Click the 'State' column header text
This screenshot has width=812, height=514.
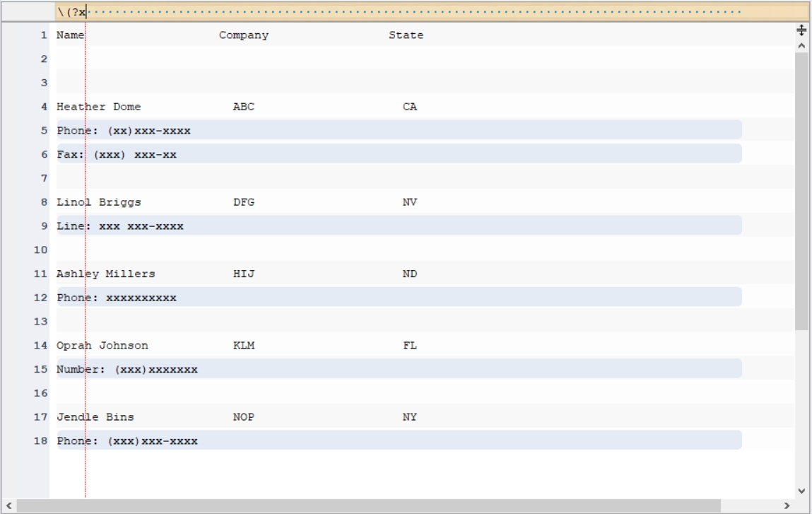tap(406, 35)
